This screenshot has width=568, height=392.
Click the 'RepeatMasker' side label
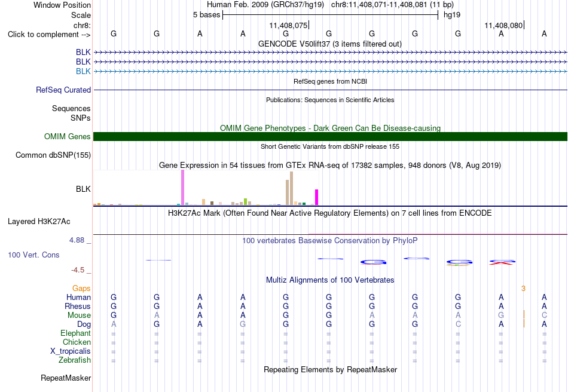(x=66, y=378)
